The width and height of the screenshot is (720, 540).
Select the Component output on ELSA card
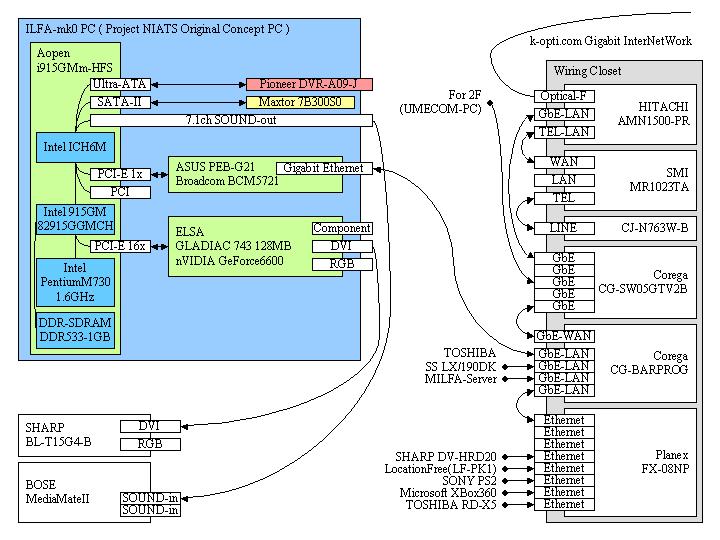[x=342, y=228]
